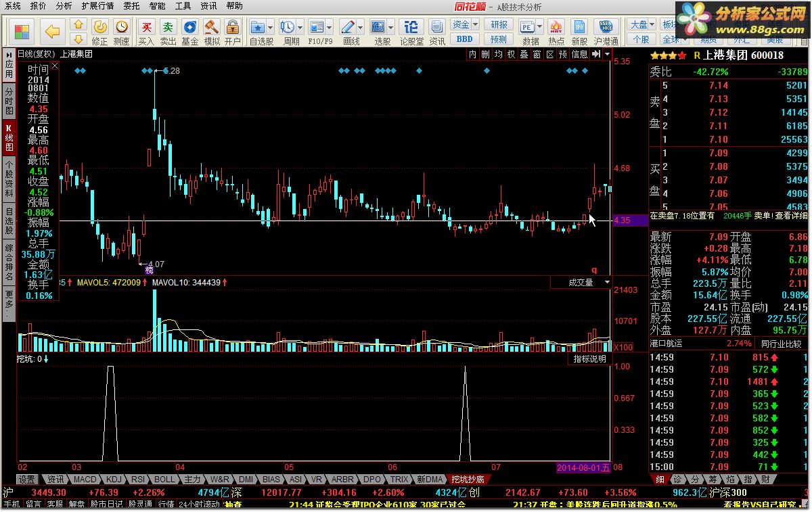This screenshot has width=812, height=512.
Task: Click the 同行业比较 link
Action: coord(782,344)
